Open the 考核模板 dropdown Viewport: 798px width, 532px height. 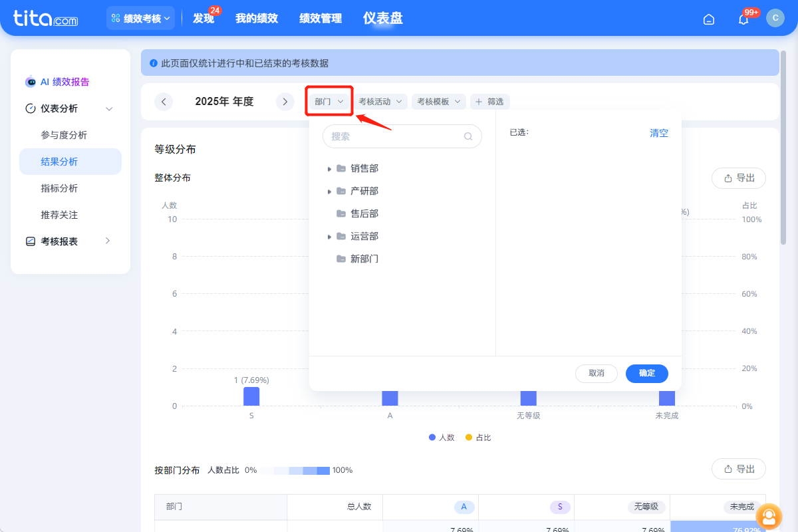click(x=438, y=101)
